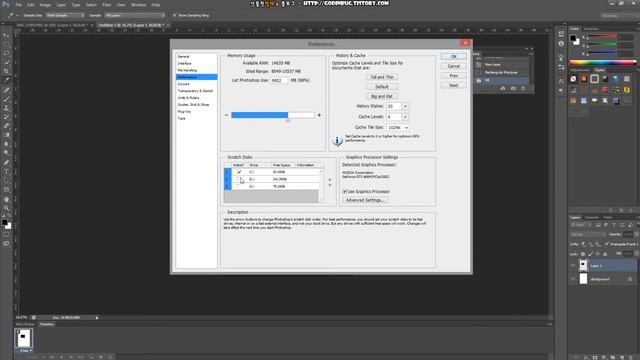Select the Lasso tool
Image resolution: width=640 pixels, height=360 pixels.
(x=6, y=53)
